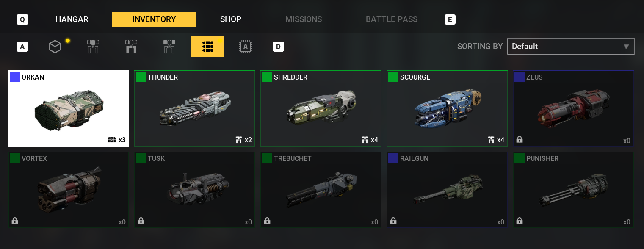Expand sorting options using the arrow

click(626, 47)
